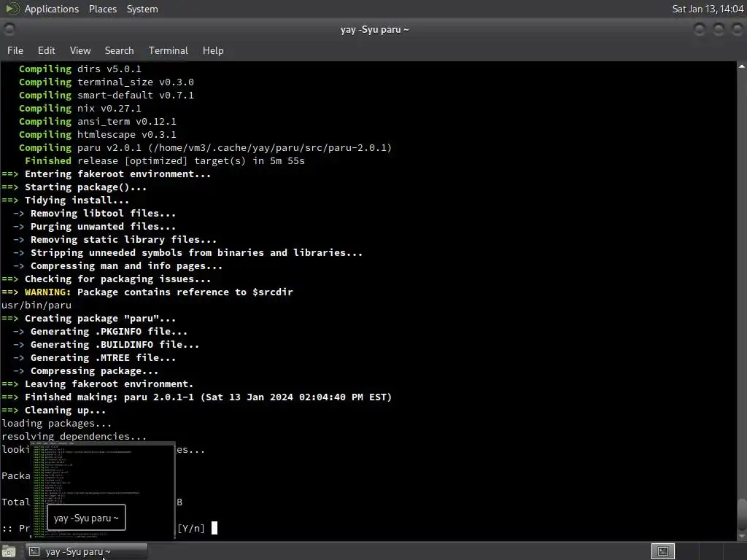Open the Search menu

coord(119,50)
